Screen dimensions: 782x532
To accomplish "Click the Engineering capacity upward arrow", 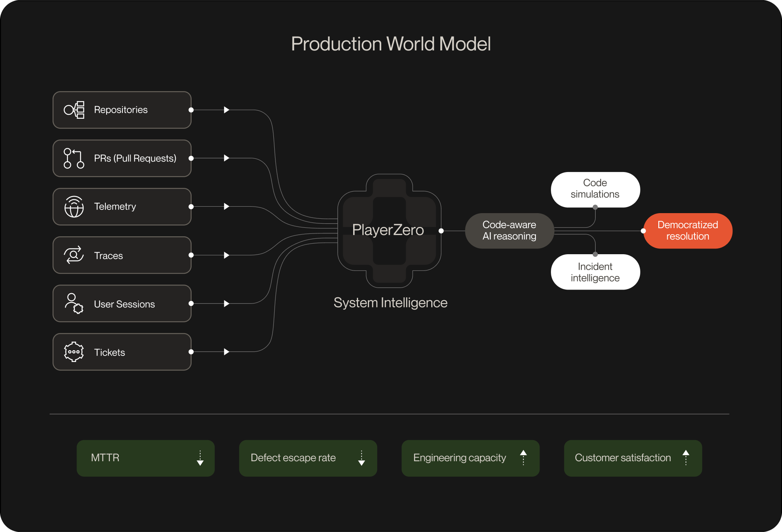I will coord(524,458).
